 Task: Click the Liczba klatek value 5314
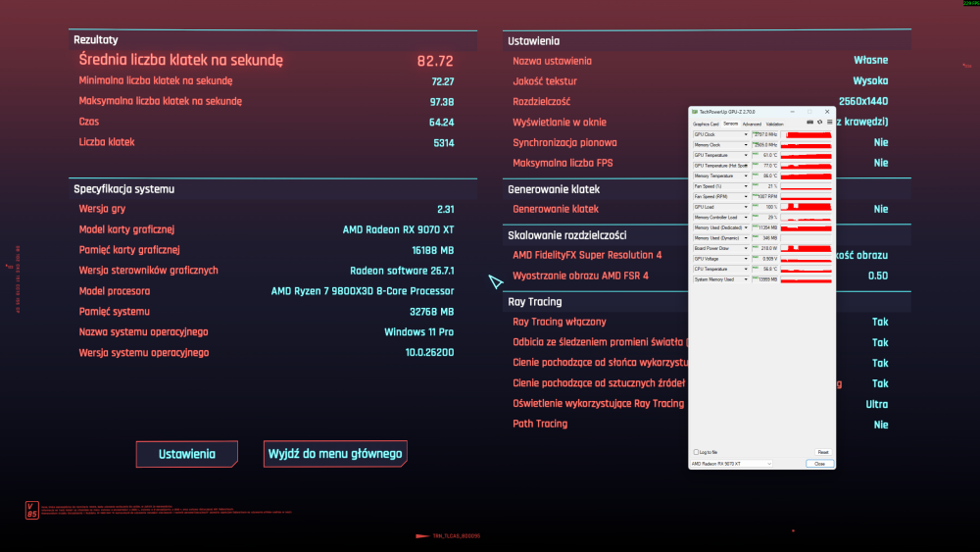coord(444,143)
